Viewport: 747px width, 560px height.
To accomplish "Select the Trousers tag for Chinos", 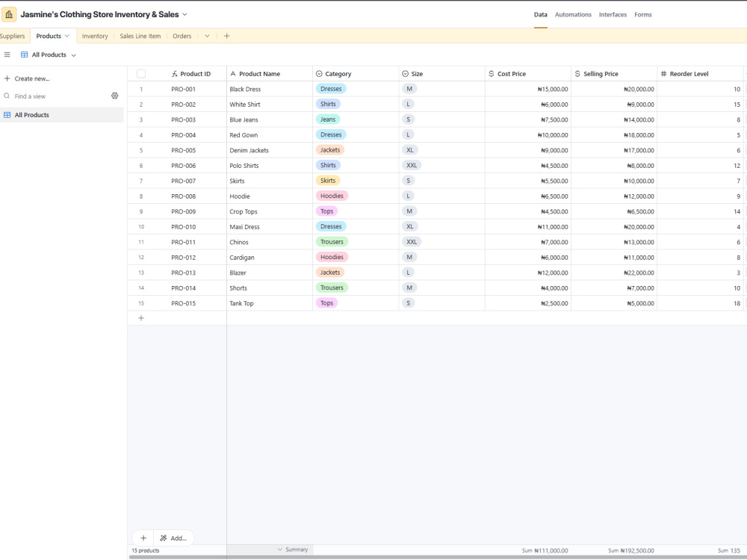I will click(332, 242).
